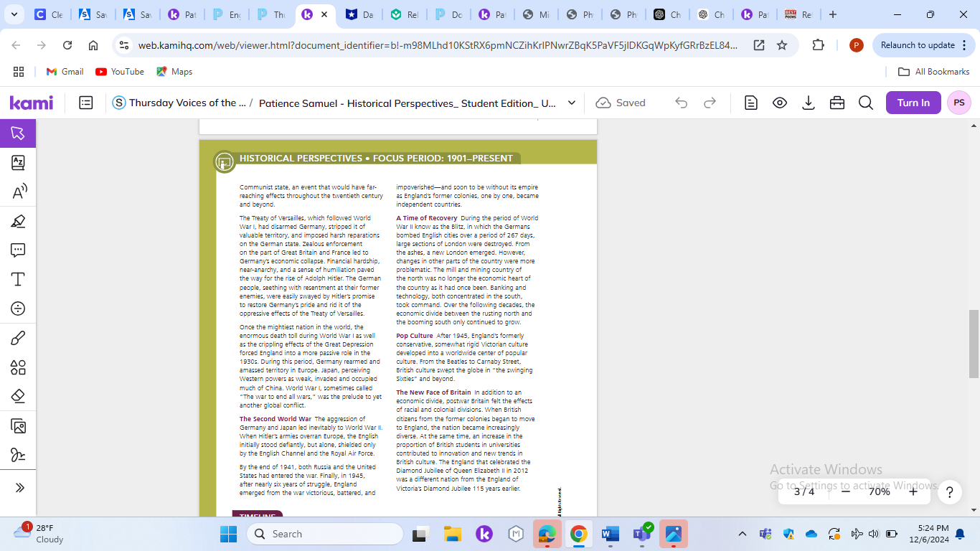The height and width of the screenshot is (551, 980).
Task: Click the Windows taskbar Search box
Action: [325, 534]
